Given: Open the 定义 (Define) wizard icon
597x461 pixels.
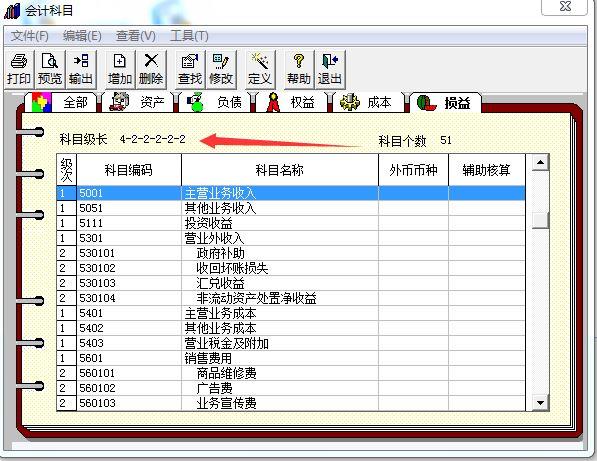Looking at the screenshot, I should pos(260,69).
